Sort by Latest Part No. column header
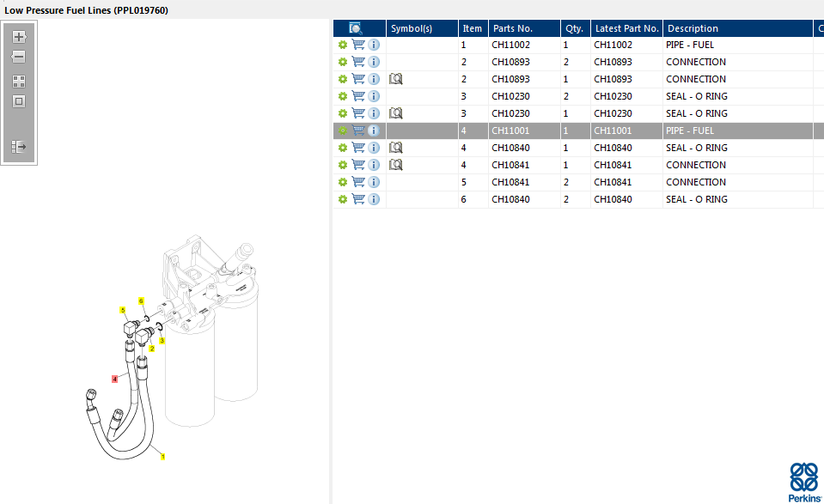 [x=626, y=28]
